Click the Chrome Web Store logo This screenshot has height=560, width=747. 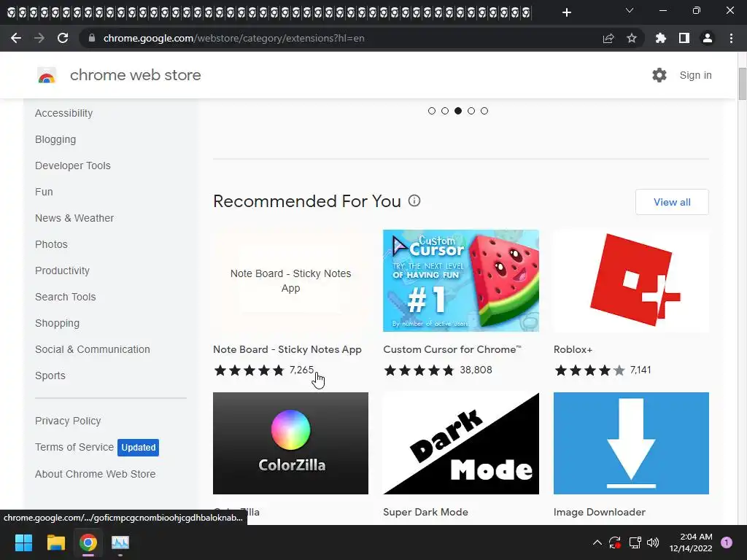click(47, 75)
